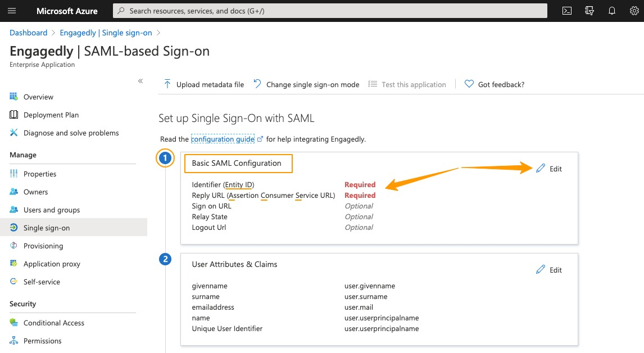Open Application proxy page
The image size is (644, 353).
coord(52,264)
